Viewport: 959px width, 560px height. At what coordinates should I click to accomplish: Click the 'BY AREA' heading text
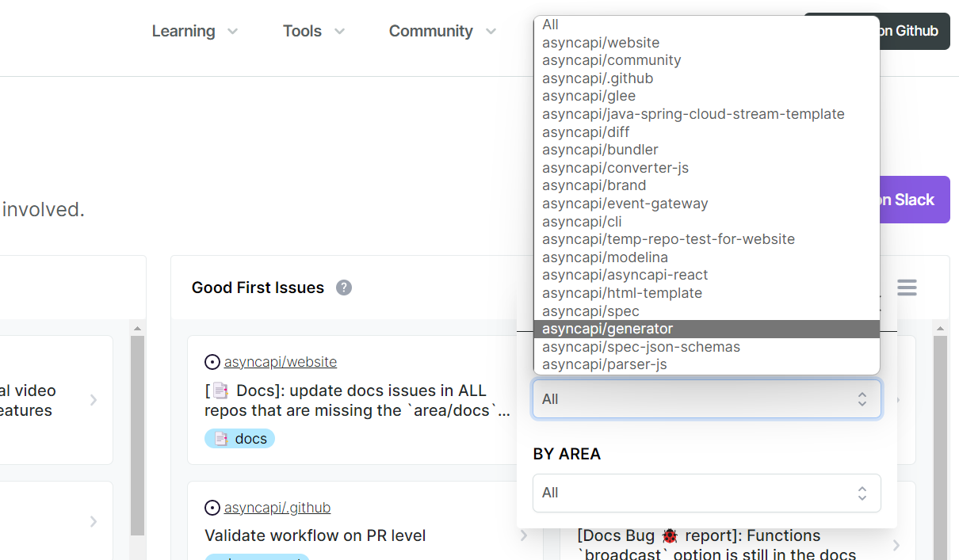567,454
